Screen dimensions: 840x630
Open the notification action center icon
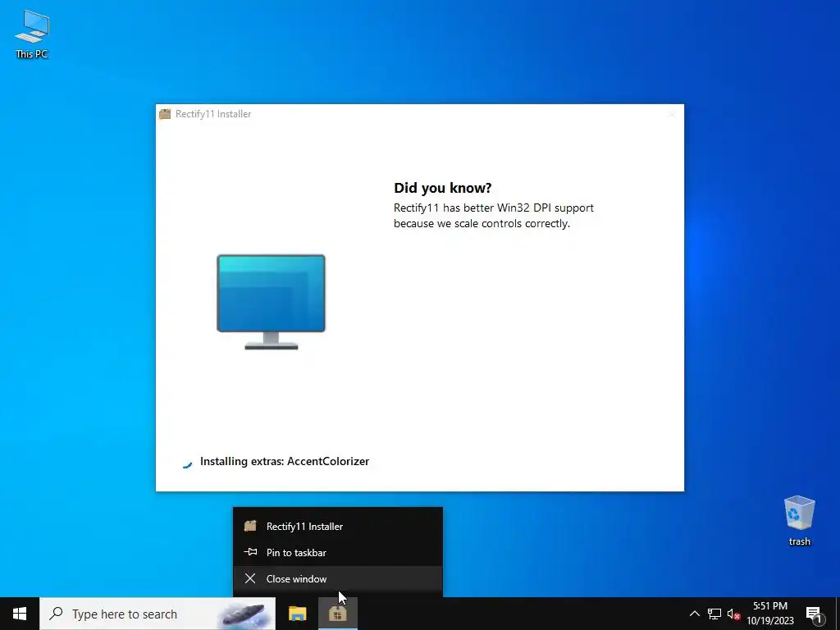tap(814, 614)
